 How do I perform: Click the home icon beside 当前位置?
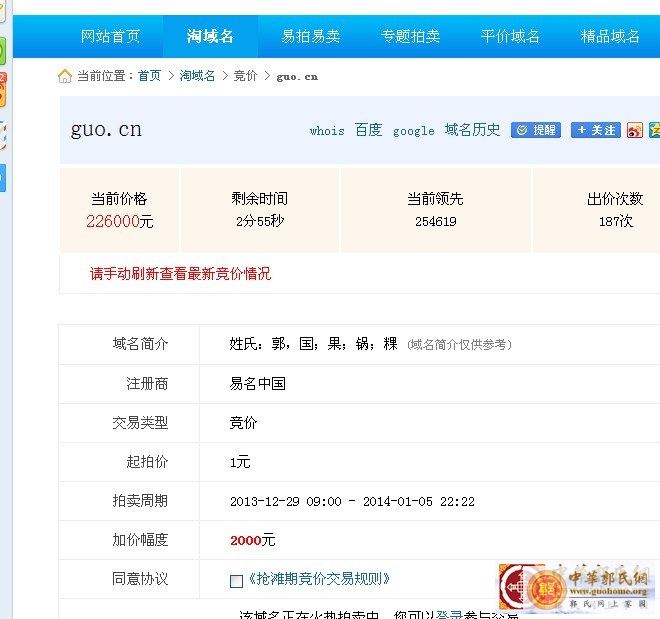pos(65,76)
